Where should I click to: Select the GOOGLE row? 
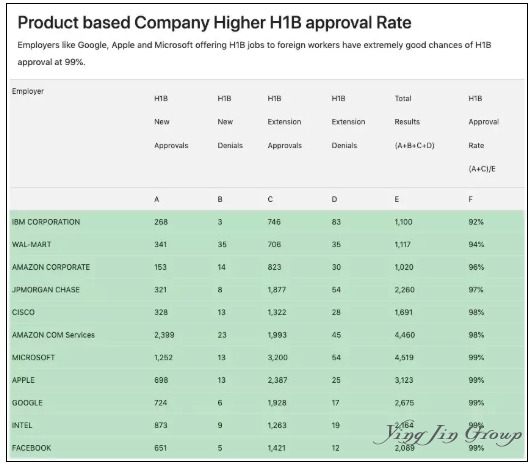[267, 403]
